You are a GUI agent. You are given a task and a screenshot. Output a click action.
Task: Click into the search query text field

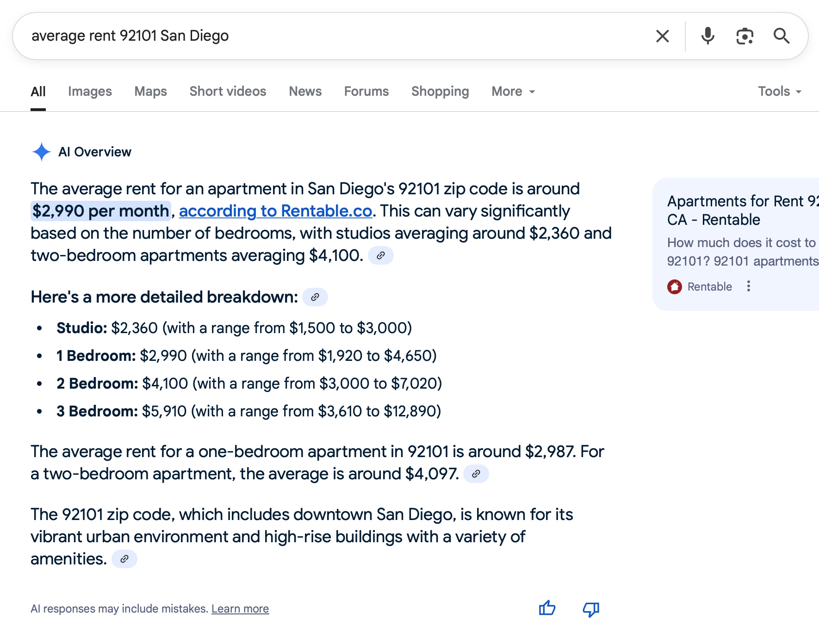coord(324,36)
